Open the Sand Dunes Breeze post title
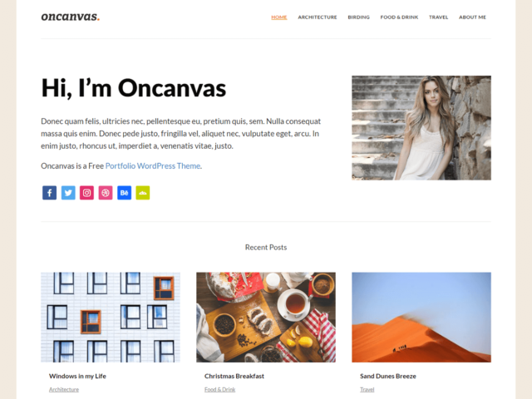The image size is (532, 399). (388, 376)
